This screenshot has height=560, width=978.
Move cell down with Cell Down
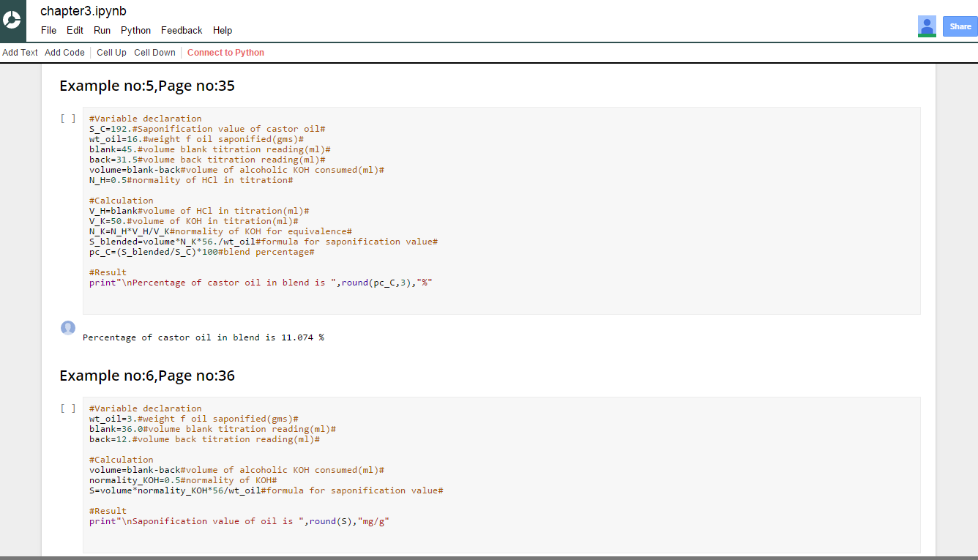pos(154,53)
